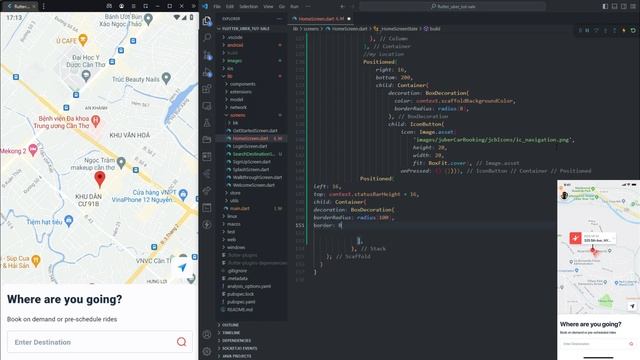
Task: Open SplashScreen.dart in explorer
Action: pos(251,169)
